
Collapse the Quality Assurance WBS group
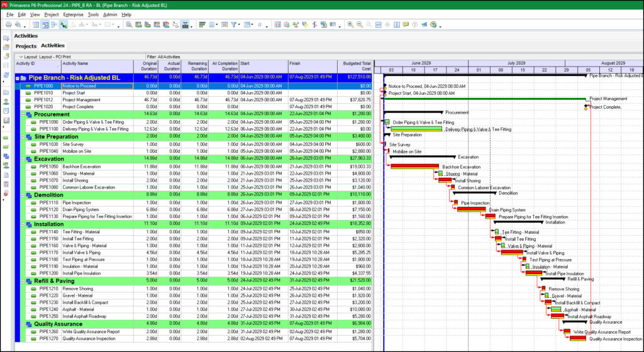coord(23,324)
